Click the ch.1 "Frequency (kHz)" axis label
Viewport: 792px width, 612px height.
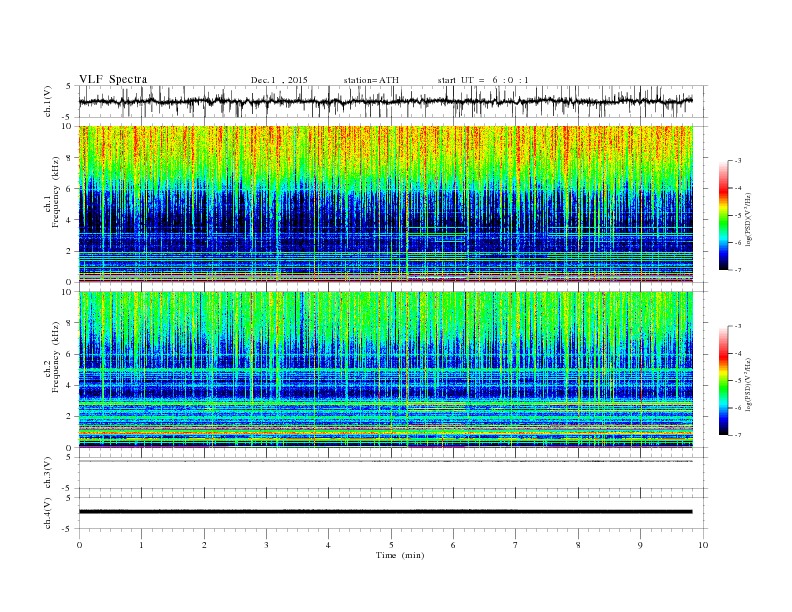pyautogui.click(x=56, y=192)
